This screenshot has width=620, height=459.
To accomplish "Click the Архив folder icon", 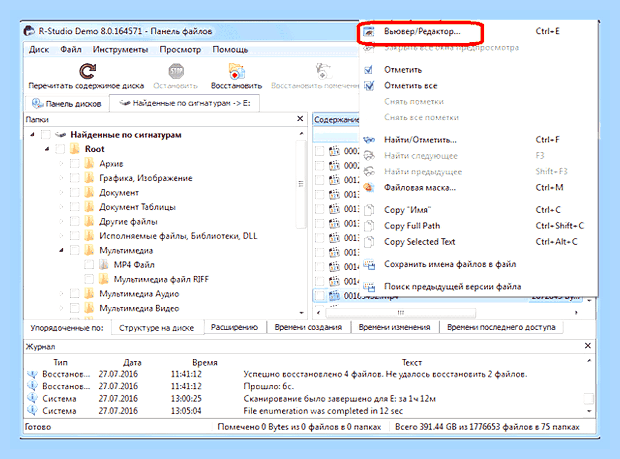I will pyautogui.click(x=89, y=163).
